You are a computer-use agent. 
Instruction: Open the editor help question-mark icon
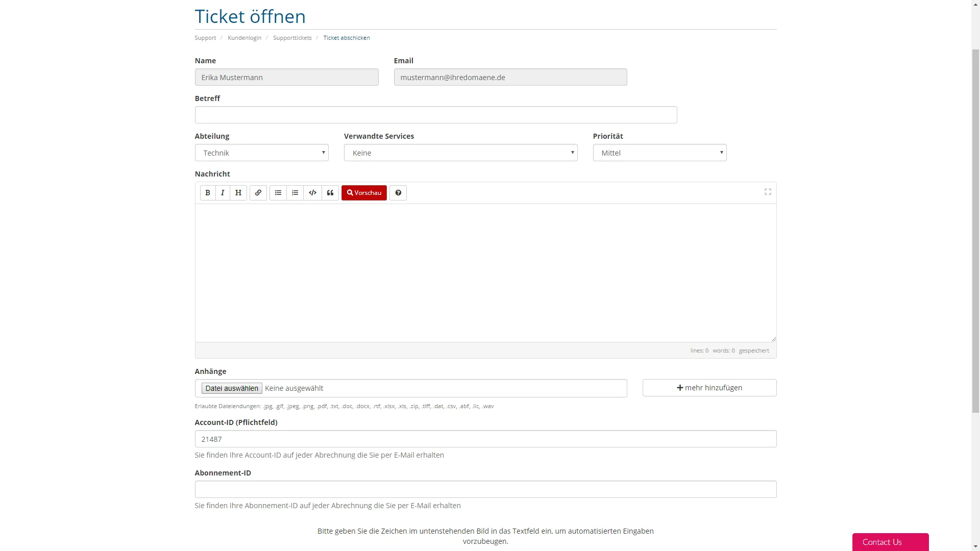(x=398, y=193)
